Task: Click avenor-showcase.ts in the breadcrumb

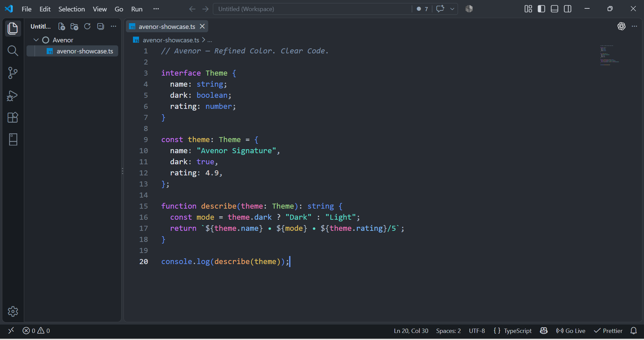Action: (x=171, y=40)
